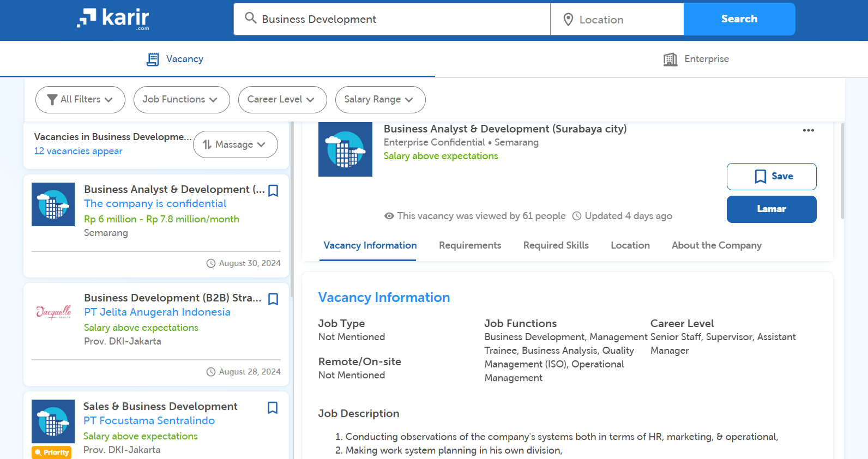Screen dimensions: 868x459
Task: Open PT Focustama Sentralindo link
Action: (x=149, y=420)
